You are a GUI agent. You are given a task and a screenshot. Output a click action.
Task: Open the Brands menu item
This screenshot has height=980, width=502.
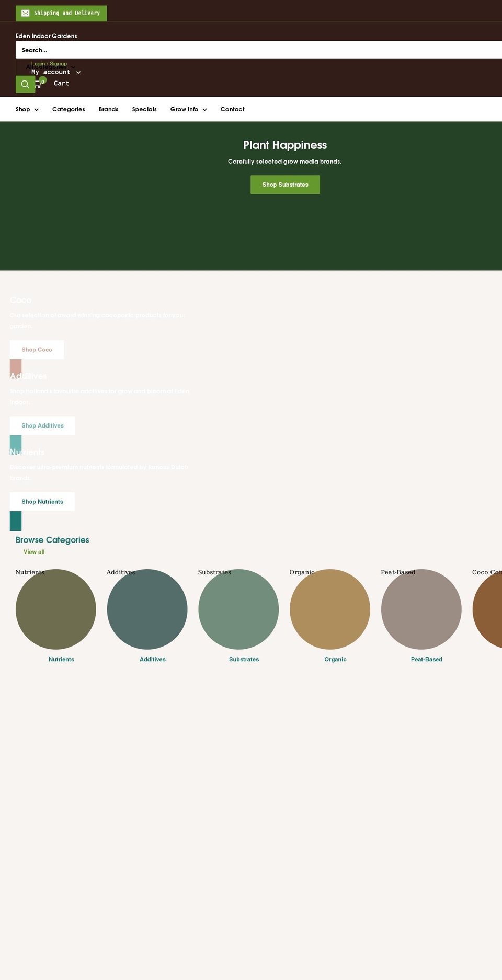pos(108,109)
